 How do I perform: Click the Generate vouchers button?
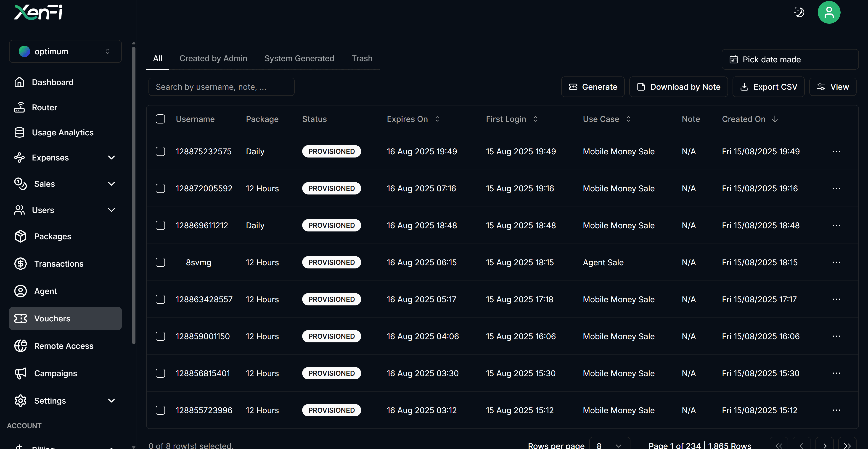(x=593, y=87)
